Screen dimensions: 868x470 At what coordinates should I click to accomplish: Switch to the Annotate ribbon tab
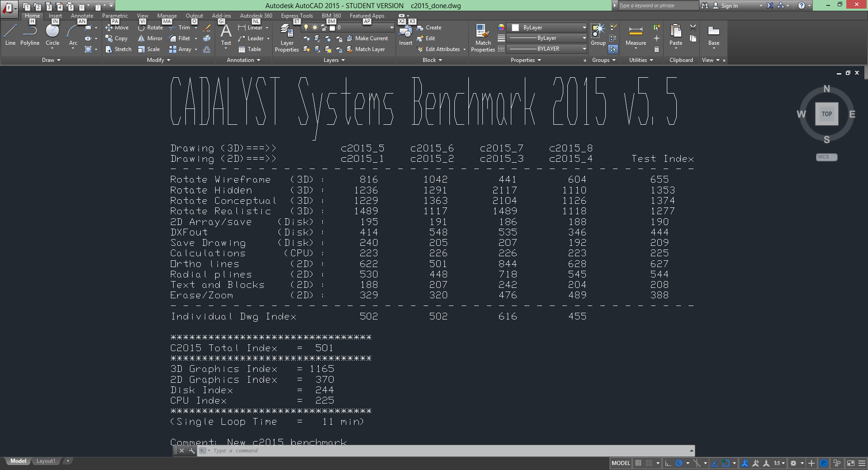pyautogui.click(x=82, y=16)
